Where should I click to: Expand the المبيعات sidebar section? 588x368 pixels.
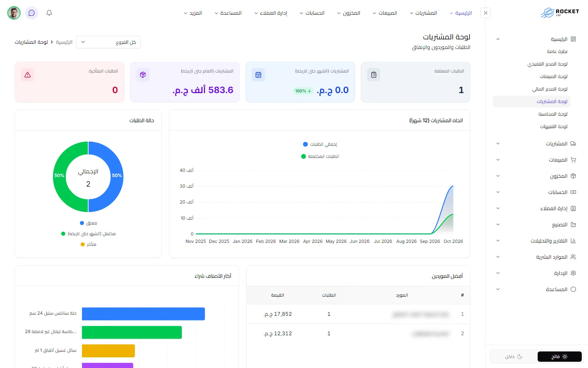pos(498,160)
